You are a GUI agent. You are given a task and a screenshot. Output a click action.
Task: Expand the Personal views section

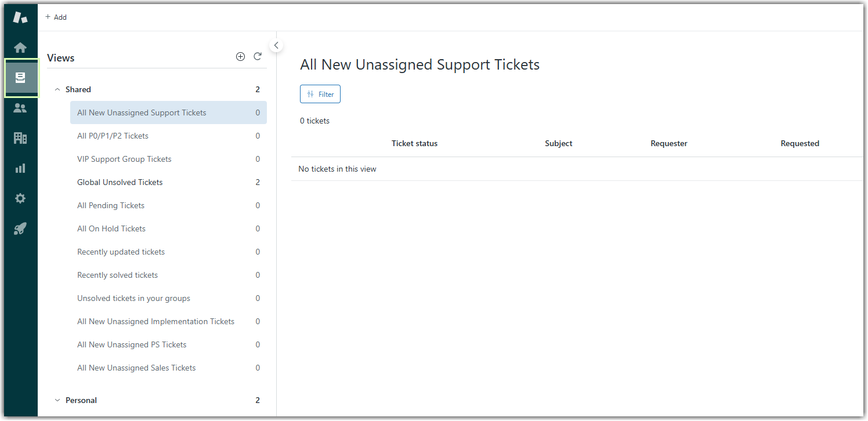[57, 400]
